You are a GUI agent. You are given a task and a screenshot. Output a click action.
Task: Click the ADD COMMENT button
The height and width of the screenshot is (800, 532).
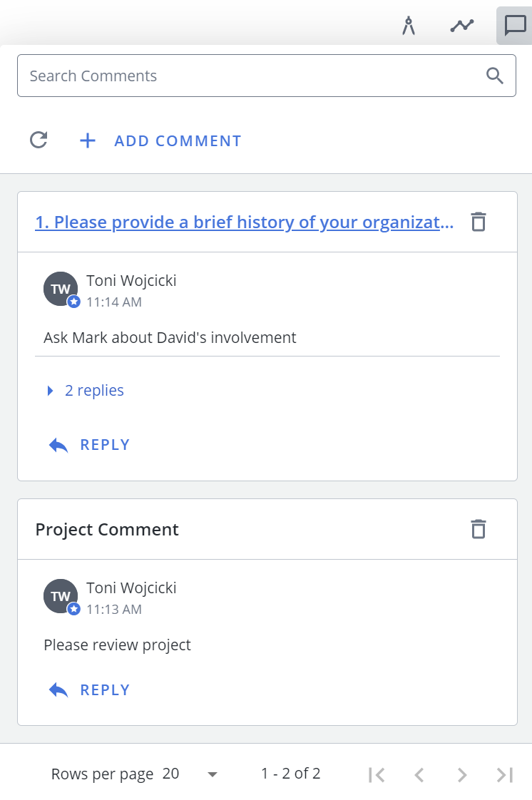pos(160,140)
